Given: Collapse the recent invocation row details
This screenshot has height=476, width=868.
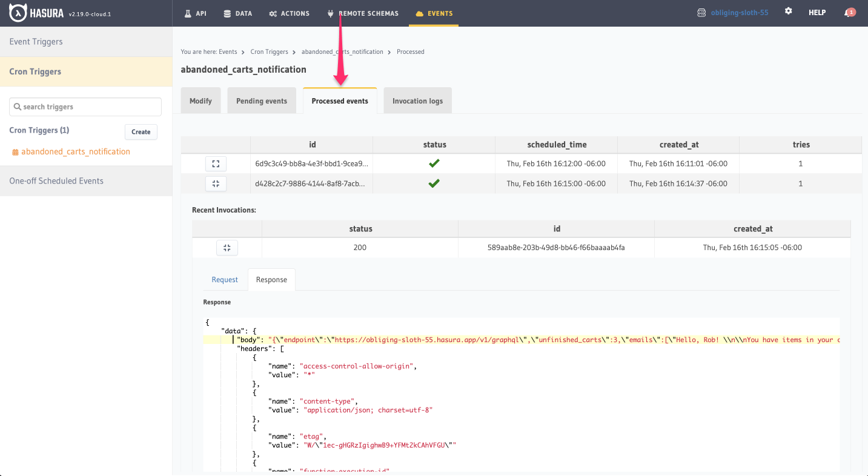Looking at the screenshot, I should click(227, 247).
